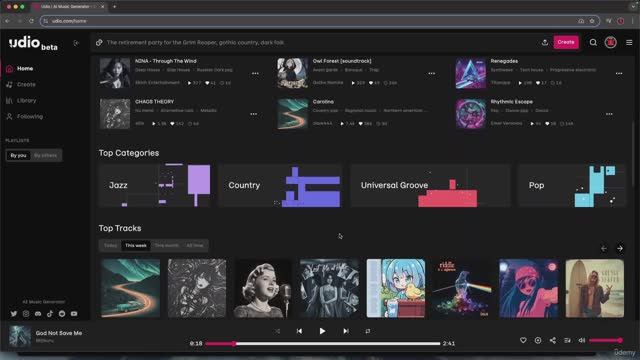Click the upload audio icon
Viewport: 640px width, 360px height.
coord(544,42)
